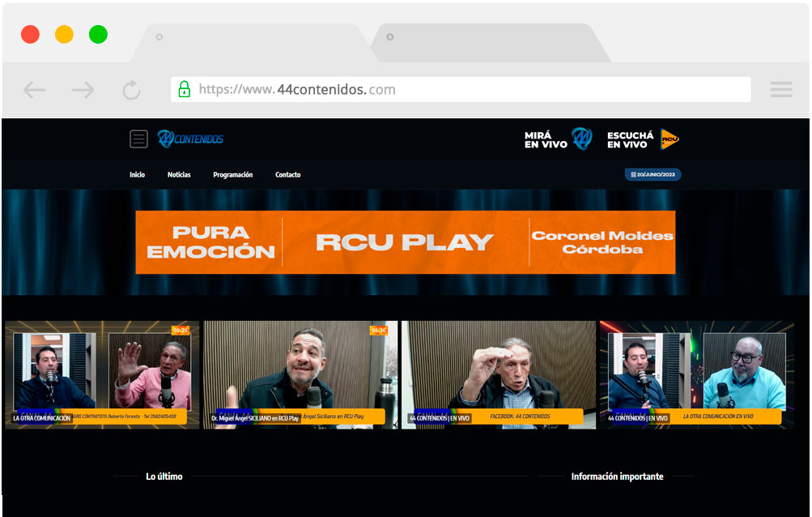Open the browser menu icon on the right
This screenshot has width=812, height=517.
(780, 89)
